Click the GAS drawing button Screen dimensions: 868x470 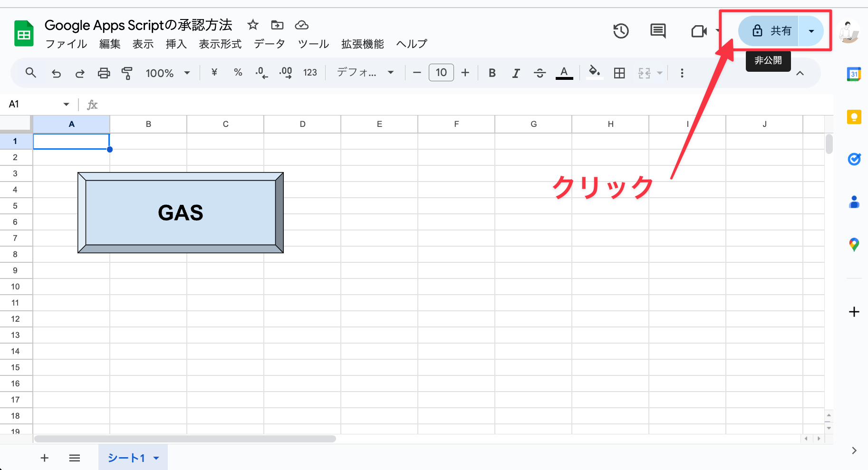[181, 212]
